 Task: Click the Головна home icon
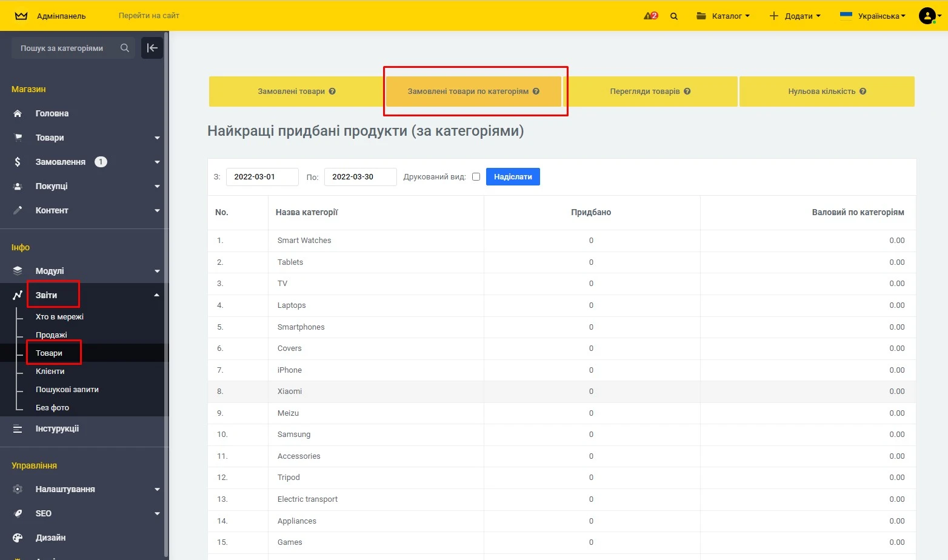(x=18, y=113)
